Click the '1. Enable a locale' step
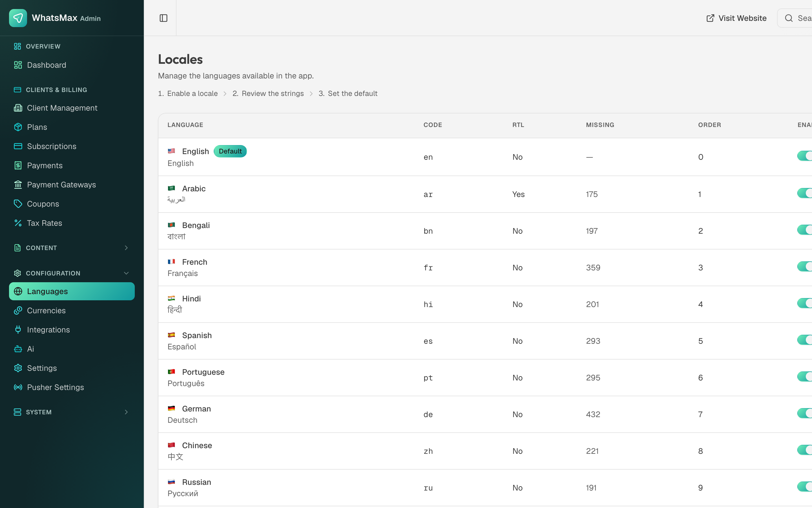 [x=188, y=93]
